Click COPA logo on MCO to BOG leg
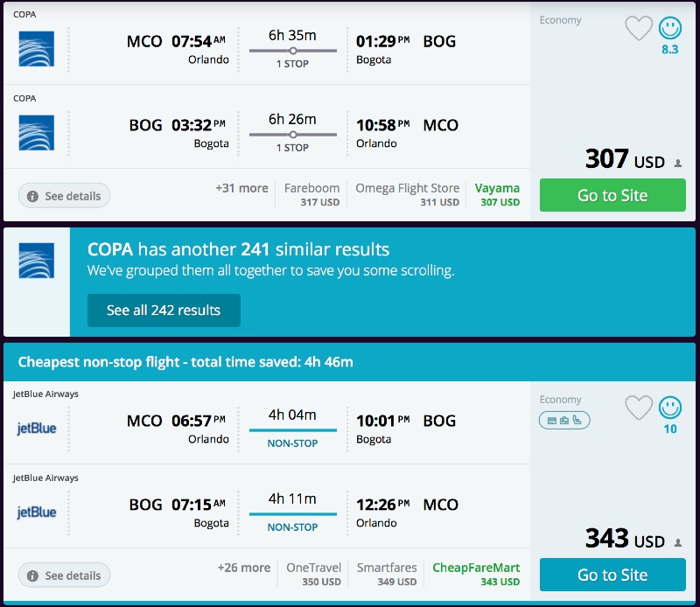This screenshot has width=700, height=607. (x=36, y=49)
